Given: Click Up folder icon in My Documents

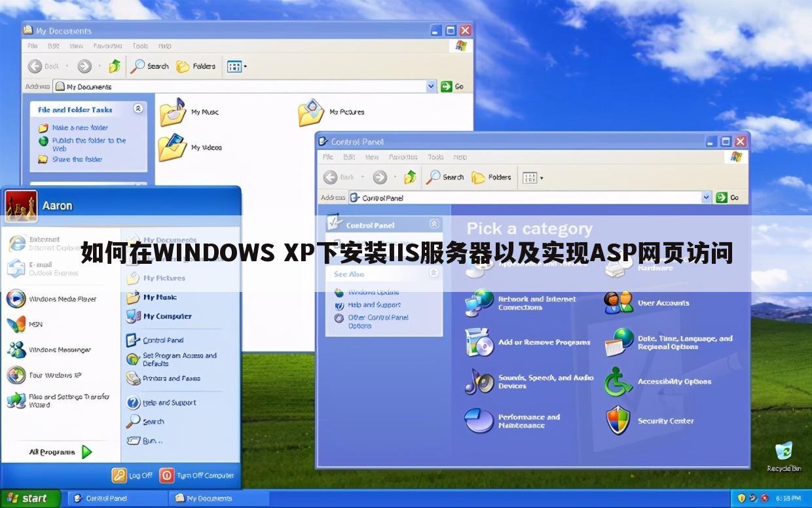Looking at the screenshot, I should (x=115, y=66).
